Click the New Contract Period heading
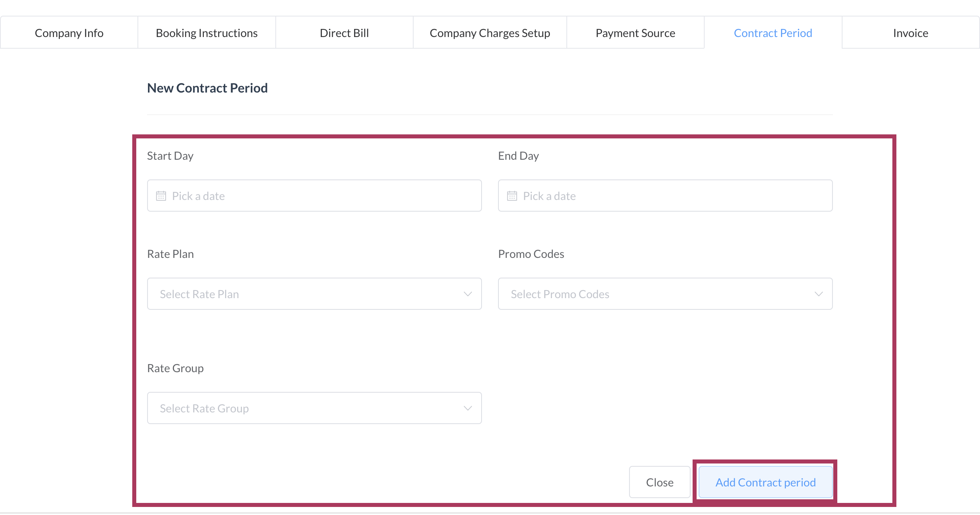This screenshot has width=980, height=515. tap(207, 88)
